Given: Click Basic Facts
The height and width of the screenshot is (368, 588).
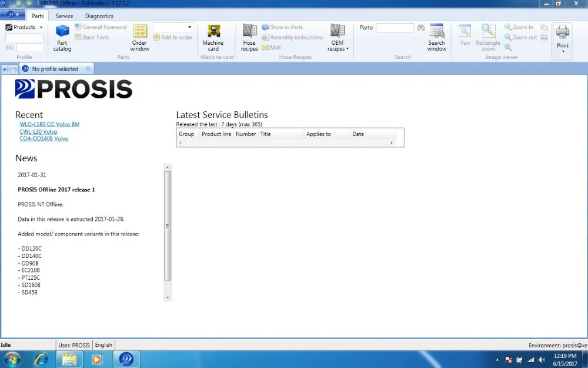Looking at the screenshot, I should point(92,37).
